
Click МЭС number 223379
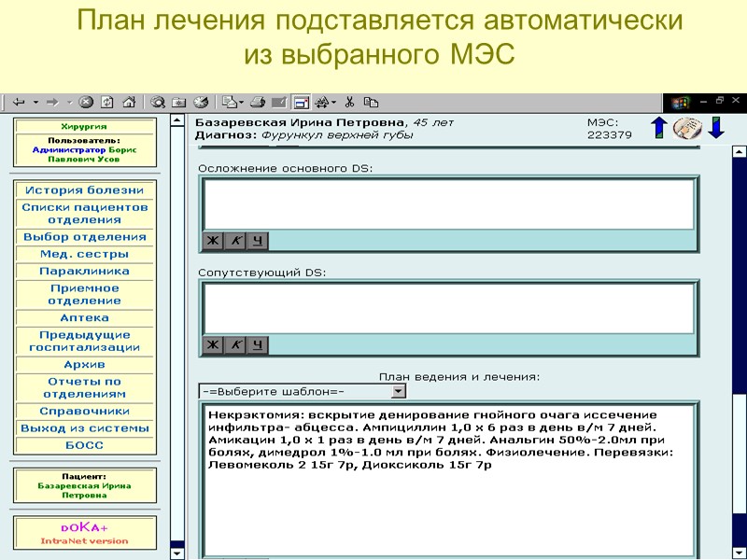[610, 134]
